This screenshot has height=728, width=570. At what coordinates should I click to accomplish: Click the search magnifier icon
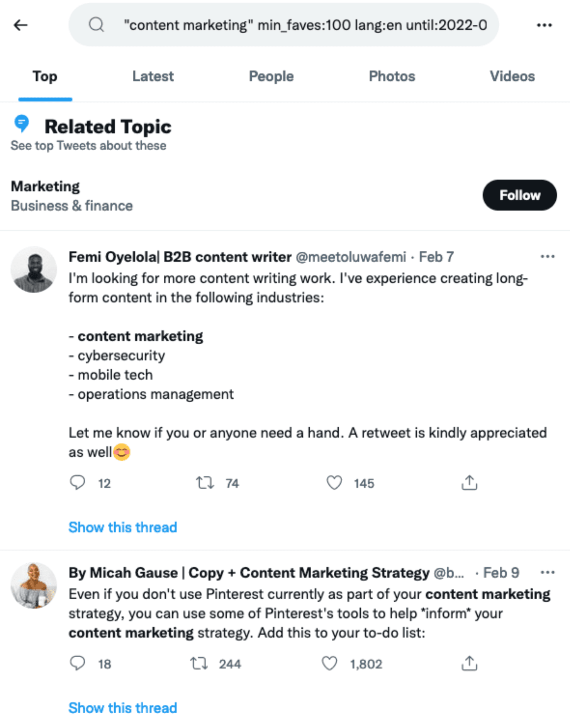[96, 25]
